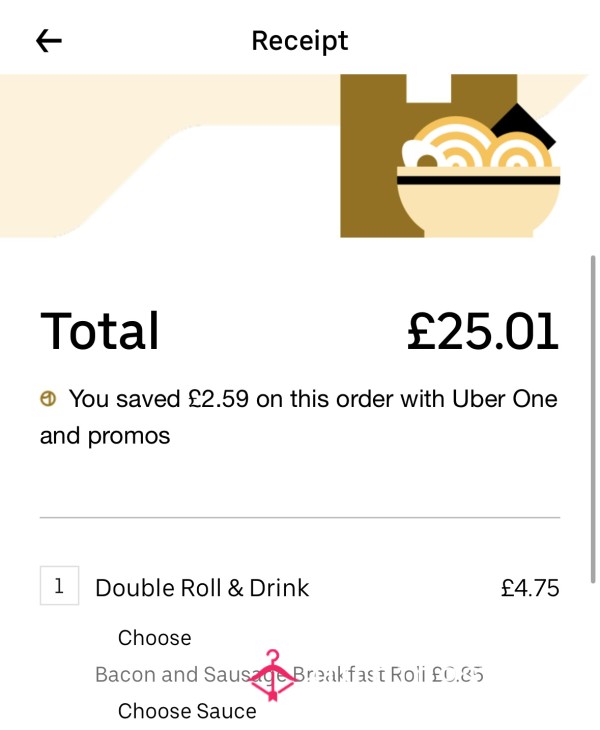Click the Choose Sauce label
Screen dimensions: 600x730
(187, 711)
